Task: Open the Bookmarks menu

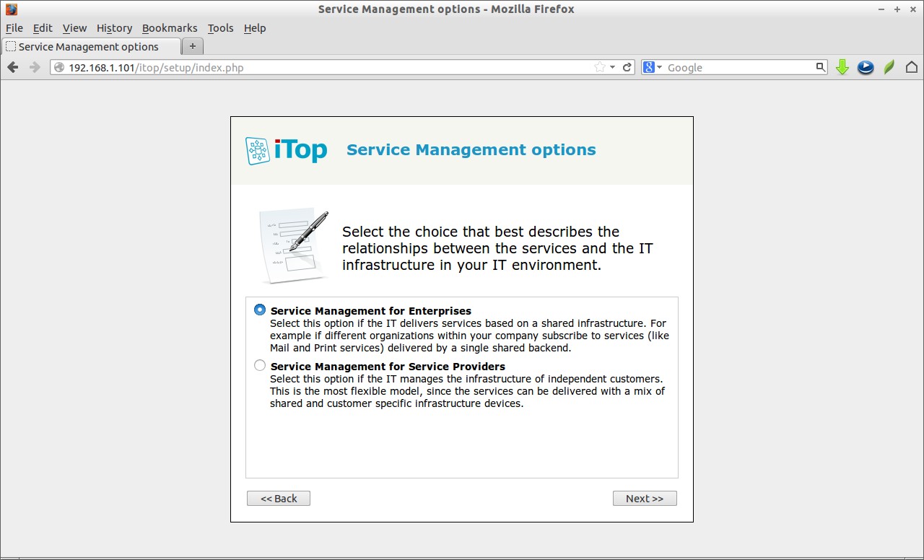Action: (x=170, y=28)
